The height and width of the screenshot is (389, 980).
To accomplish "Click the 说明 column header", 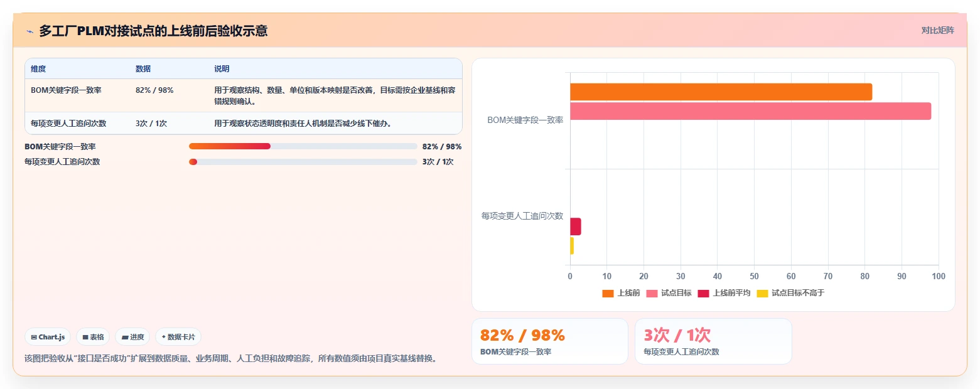I will point(222,69).
